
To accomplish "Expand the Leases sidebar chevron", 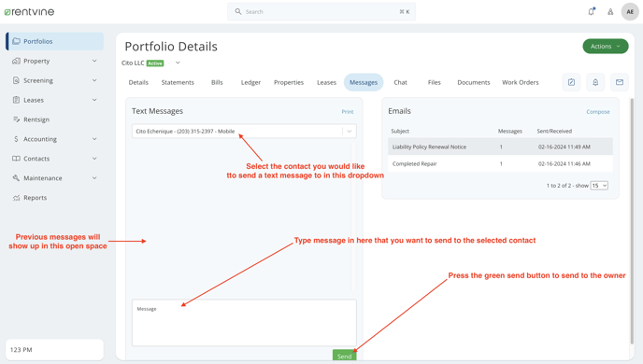I will coord(94,100).
